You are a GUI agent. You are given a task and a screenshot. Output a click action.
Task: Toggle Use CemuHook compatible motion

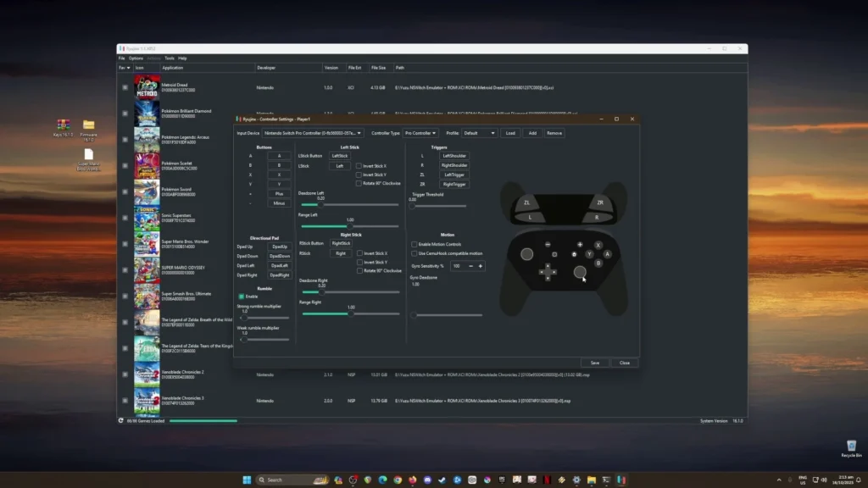[x=414, y=253]
